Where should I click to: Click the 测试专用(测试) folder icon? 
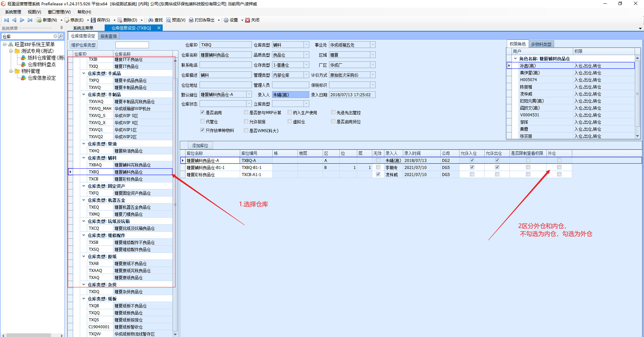(x=17, y=51)
